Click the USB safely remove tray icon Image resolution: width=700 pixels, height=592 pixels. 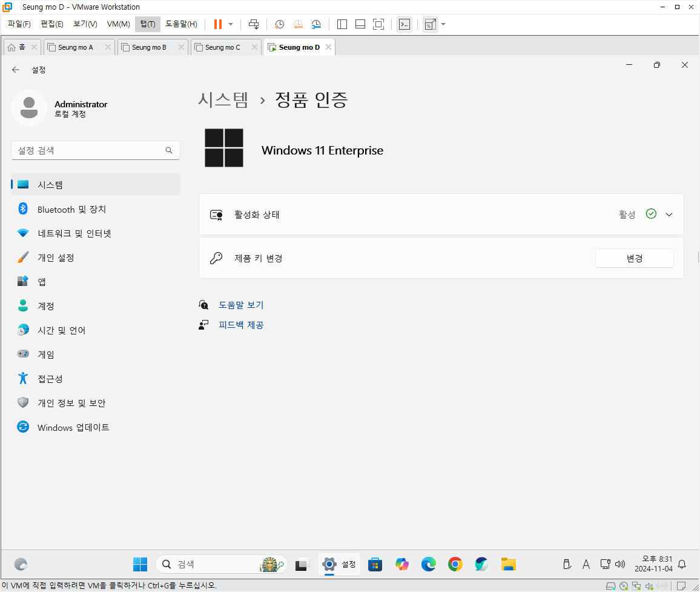tap(567, 564)
